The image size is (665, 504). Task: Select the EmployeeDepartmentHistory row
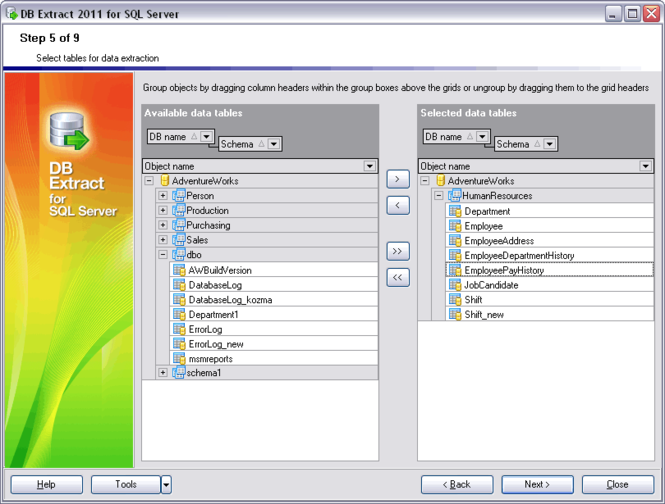(550, 255)
